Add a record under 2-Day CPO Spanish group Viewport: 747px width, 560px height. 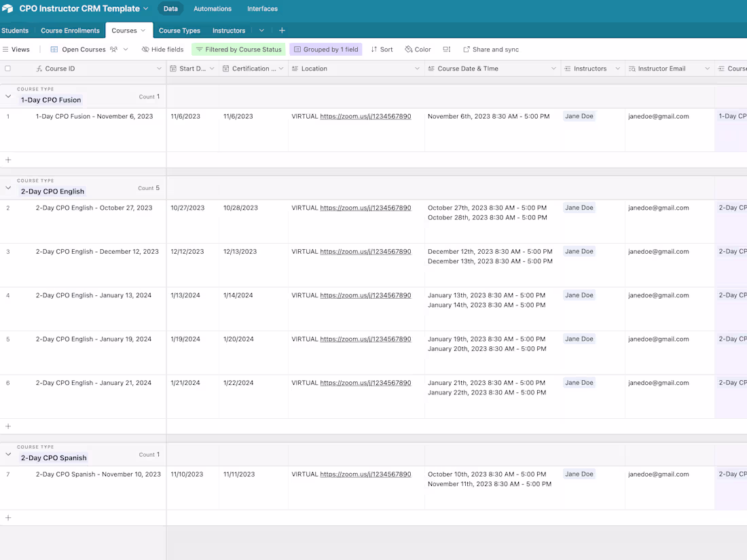tap(7, 518)
